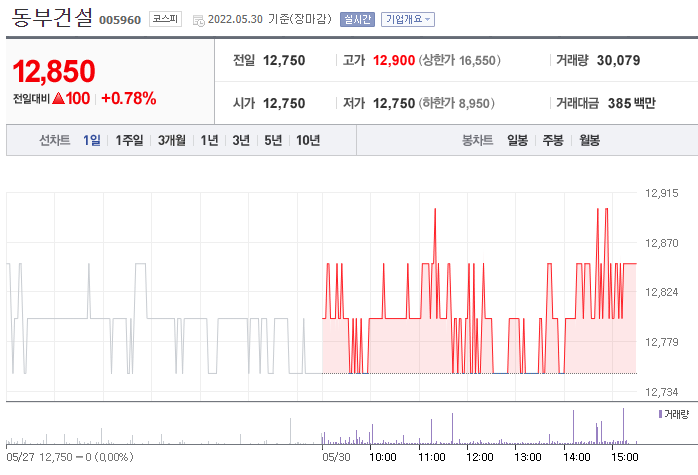Click the 전일 value 12,750

pyautogui.click(x=284, y=60)
